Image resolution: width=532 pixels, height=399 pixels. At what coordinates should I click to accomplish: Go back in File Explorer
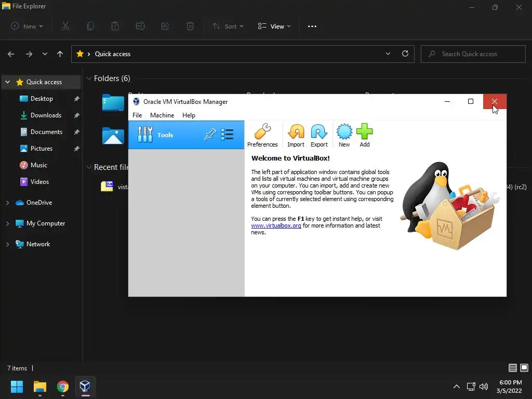11,54
